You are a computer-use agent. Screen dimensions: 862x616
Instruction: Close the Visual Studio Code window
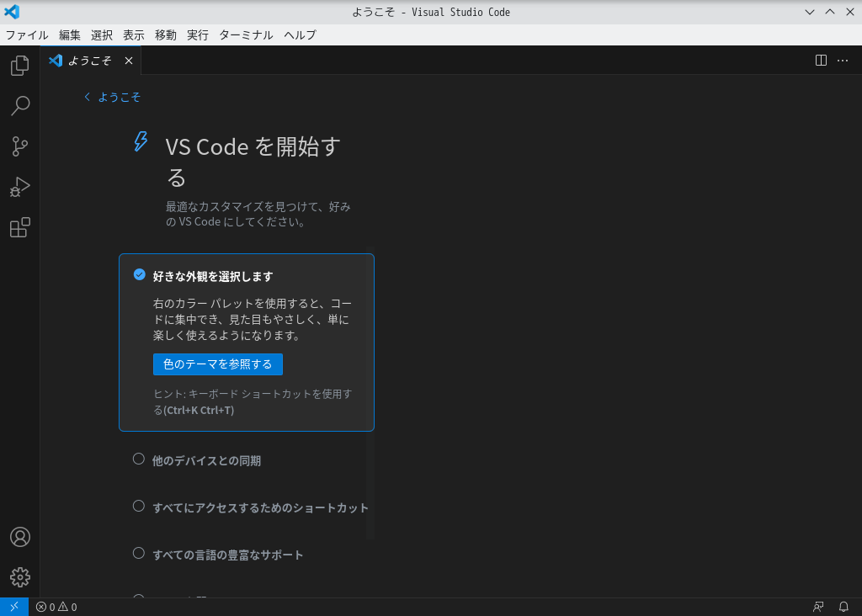[850, 12]
